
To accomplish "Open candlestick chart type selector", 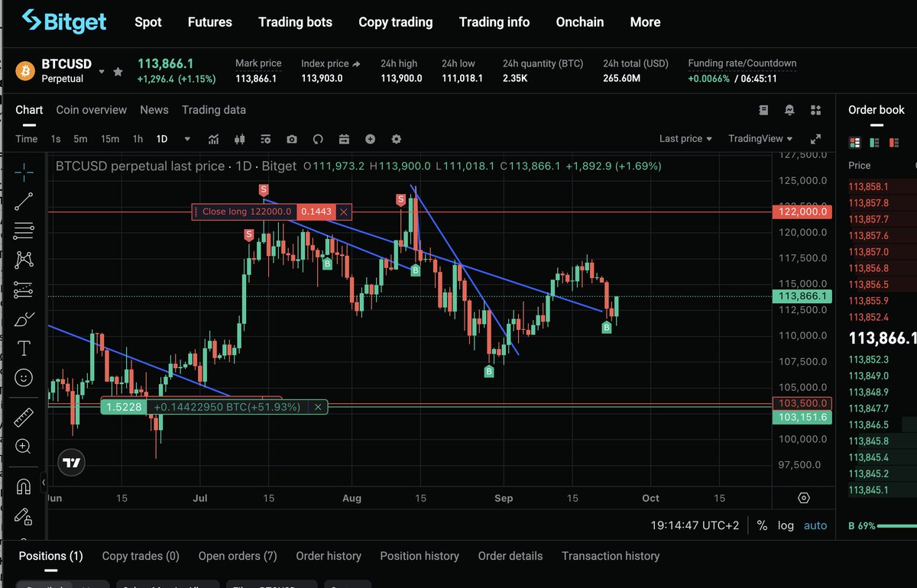I will click(240, 139).
